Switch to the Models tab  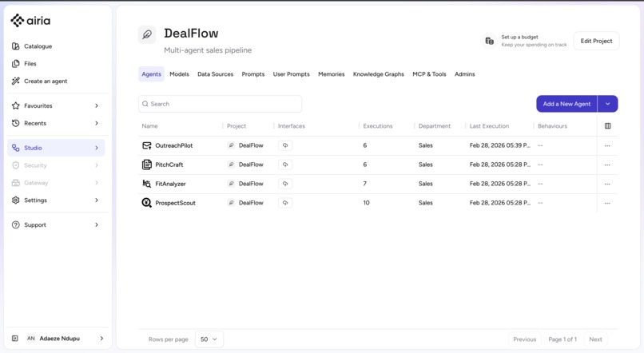click(179, 74)
